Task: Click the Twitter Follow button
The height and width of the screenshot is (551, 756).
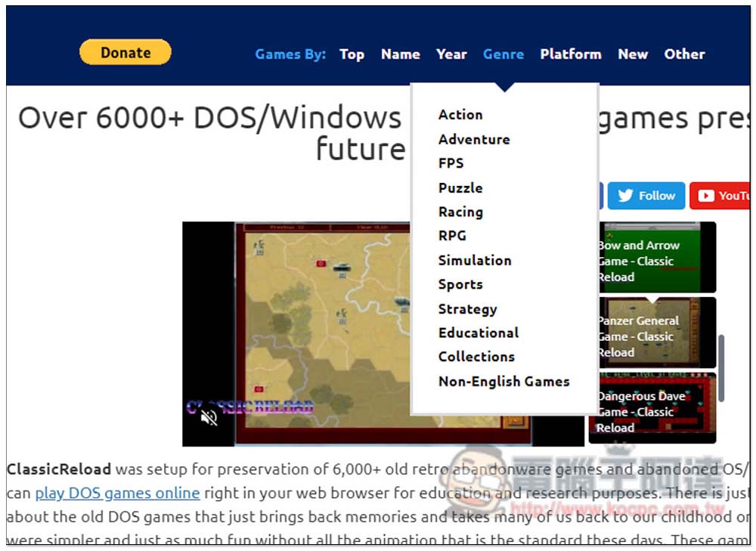Action: (x=646, y=196)
